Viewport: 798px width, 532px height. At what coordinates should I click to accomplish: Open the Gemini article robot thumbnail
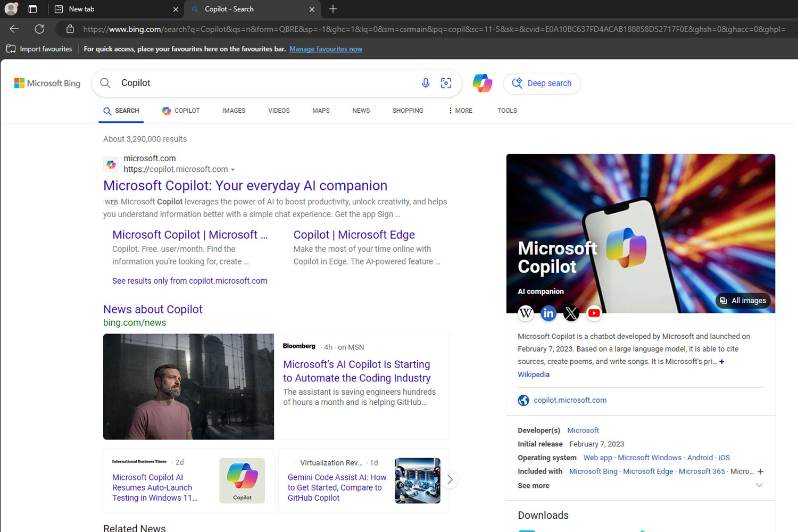418,480
